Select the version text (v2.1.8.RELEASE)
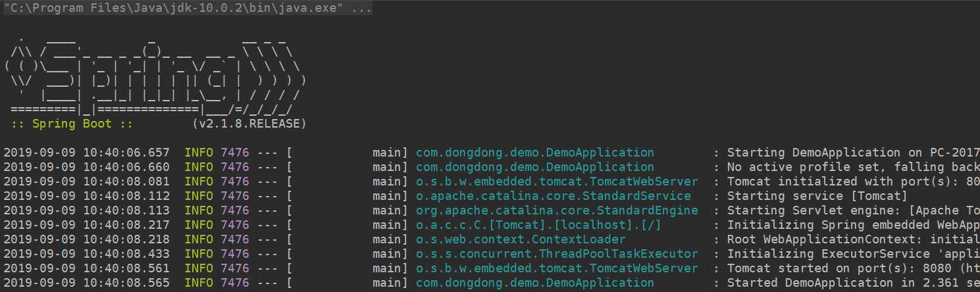980x292 pixels. [x=249, y=124]
